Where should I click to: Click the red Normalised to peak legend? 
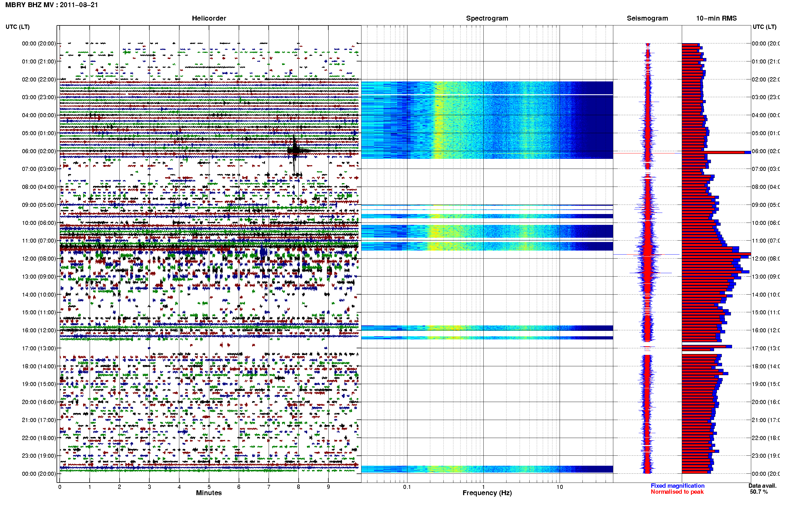click(677, 492)
